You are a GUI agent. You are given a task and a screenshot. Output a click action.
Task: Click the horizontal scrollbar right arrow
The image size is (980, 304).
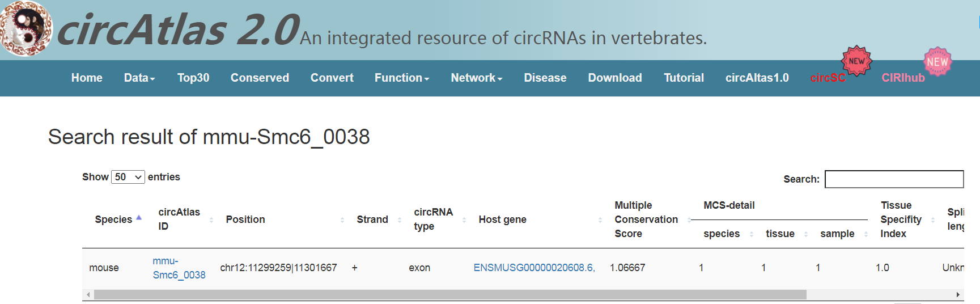click(x=958, y=295)
